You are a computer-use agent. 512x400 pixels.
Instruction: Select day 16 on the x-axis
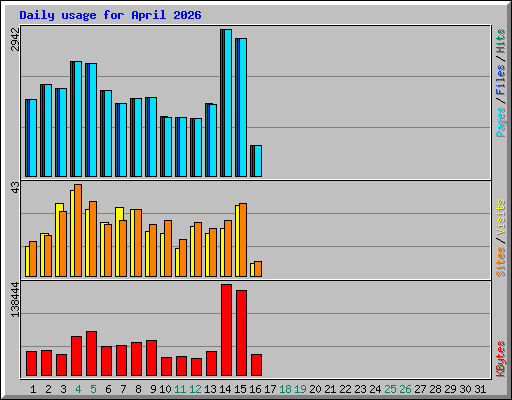click(255, 389)
